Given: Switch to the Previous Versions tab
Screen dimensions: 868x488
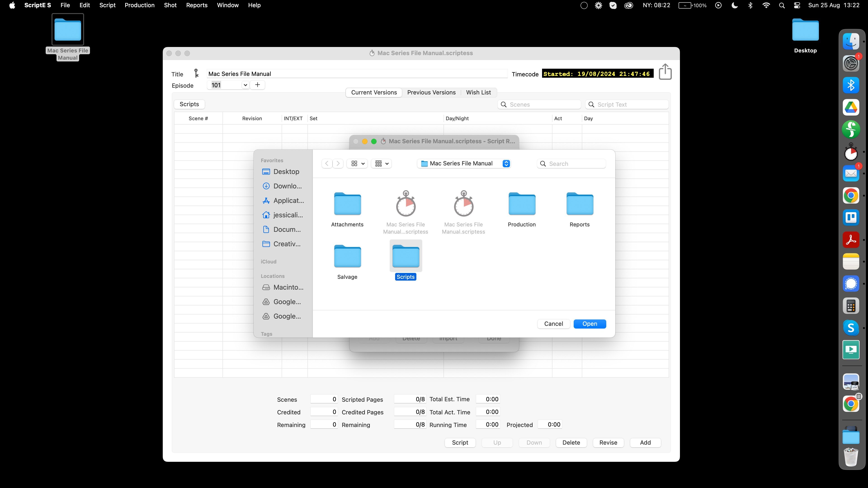Looking at the screenshot, I should (431, 93).
